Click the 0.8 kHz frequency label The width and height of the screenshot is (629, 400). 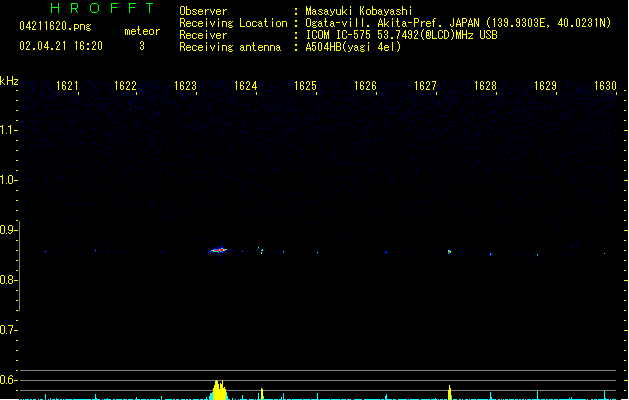coord(8,280)
